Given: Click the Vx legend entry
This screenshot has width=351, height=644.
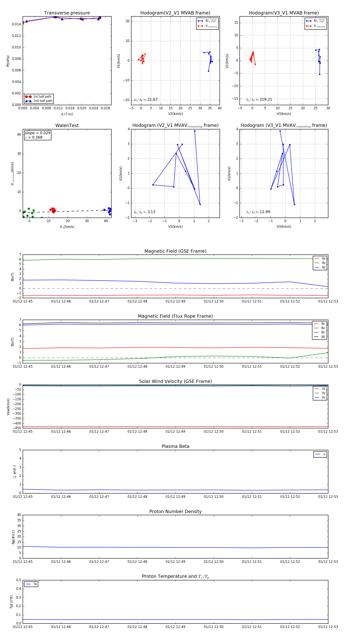Looking at the screenshot, I should [320, 389].
